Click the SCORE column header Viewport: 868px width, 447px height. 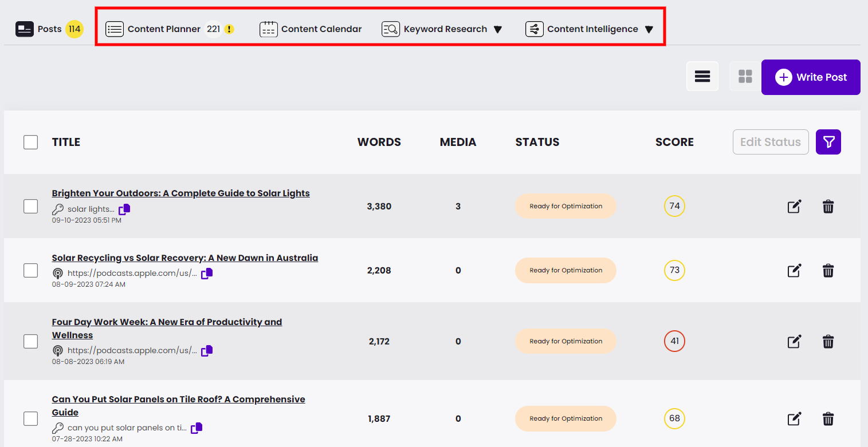(674, 142)
